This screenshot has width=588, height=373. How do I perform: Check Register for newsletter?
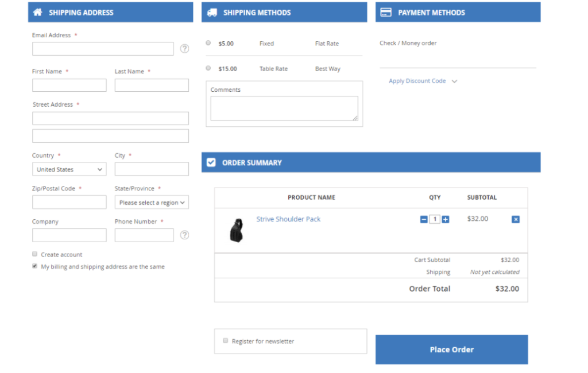tap(225, 340)
